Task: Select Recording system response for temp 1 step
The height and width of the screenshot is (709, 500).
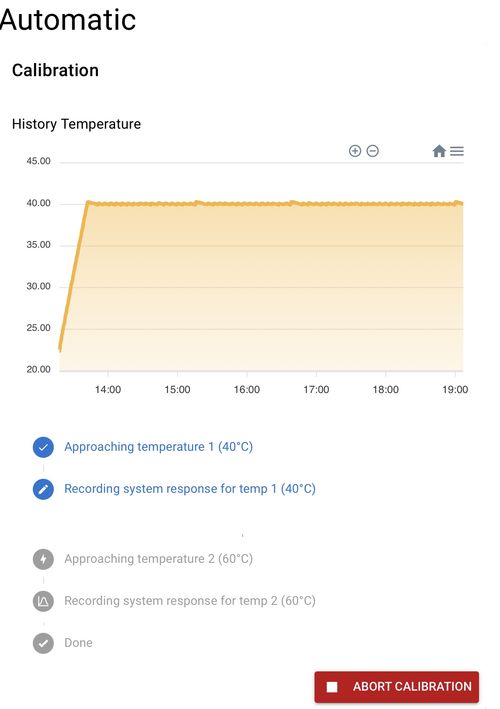Action: (190, 489)
